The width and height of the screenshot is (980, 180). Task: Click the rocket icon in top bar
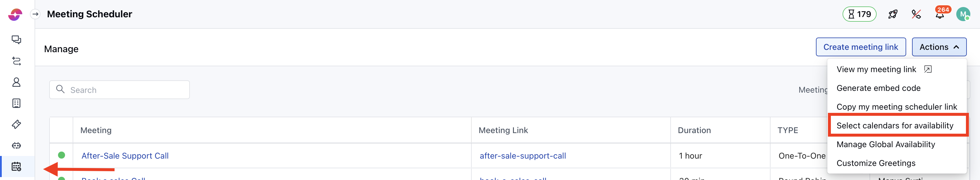coord(892,14)
